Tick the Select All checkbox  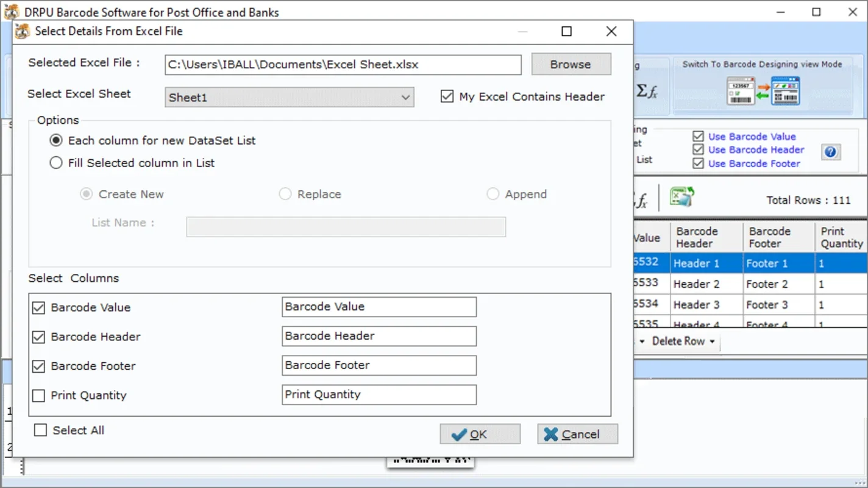[x=40, y=430]
